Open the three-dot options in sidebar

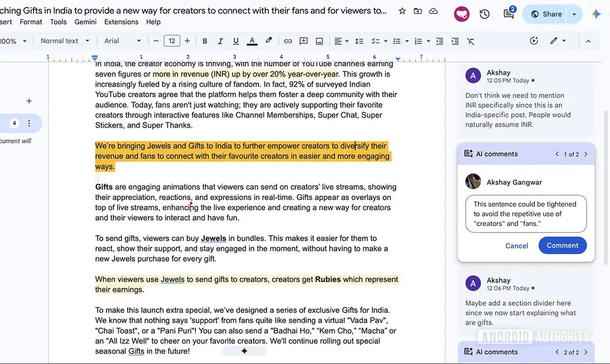click(29, 123)
